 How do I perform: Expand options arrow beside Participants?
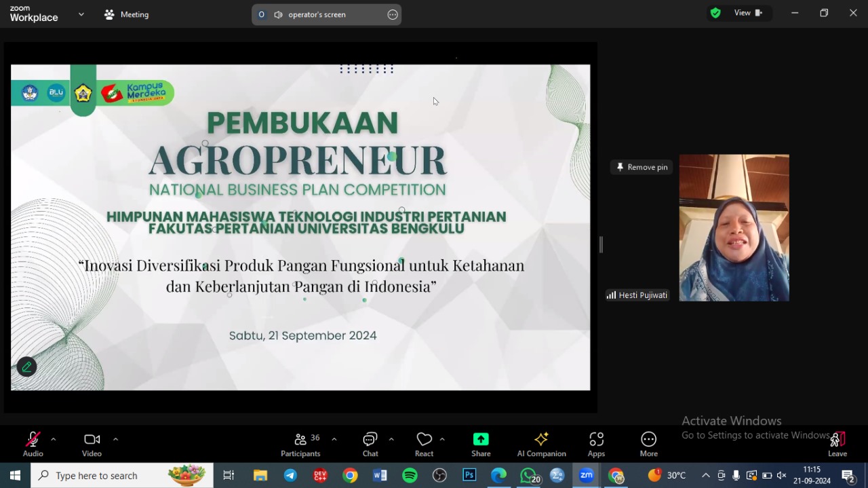point(334,439)
